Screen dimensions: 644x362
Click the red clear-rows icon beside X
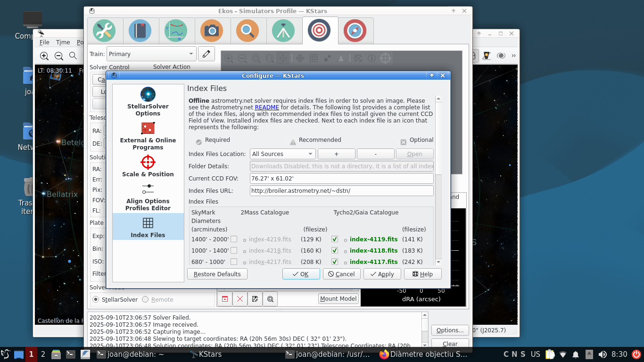[x=225, y=299]
